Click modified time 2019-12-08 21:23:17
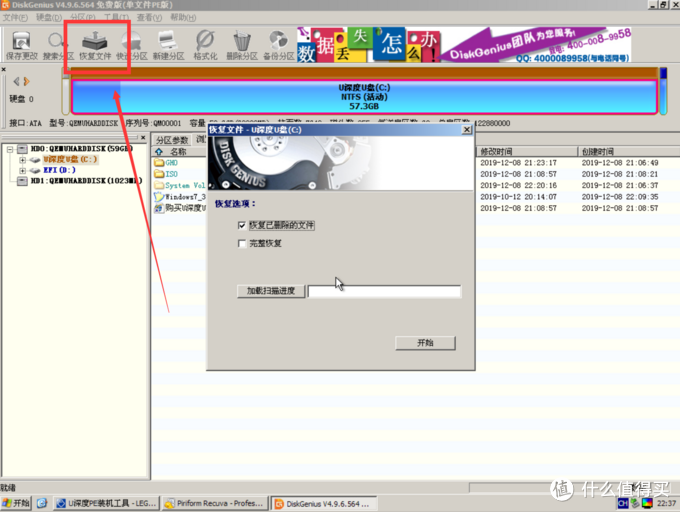The width and height of the screenshot is (680, 512). [518, 163]
